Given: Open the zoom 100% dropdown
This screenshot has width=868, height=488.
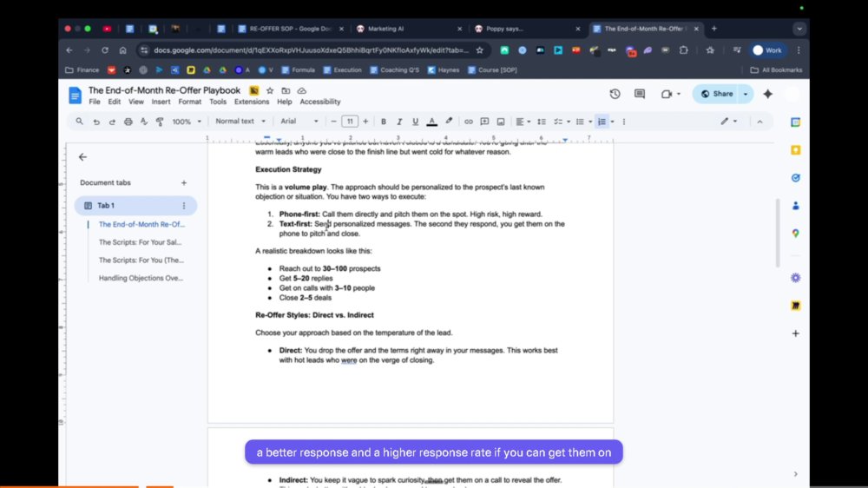Looking at the screenshot, I should [x=187, y=122].
